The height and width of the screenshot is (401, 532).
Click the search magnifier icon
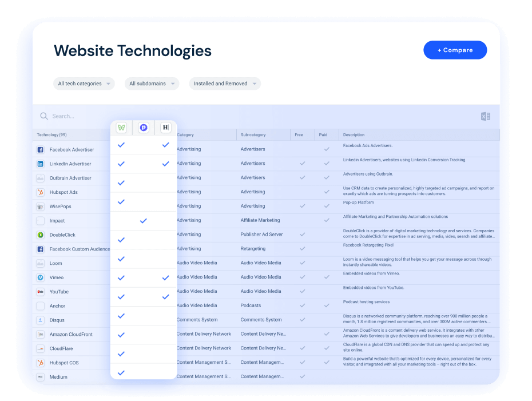44,116
